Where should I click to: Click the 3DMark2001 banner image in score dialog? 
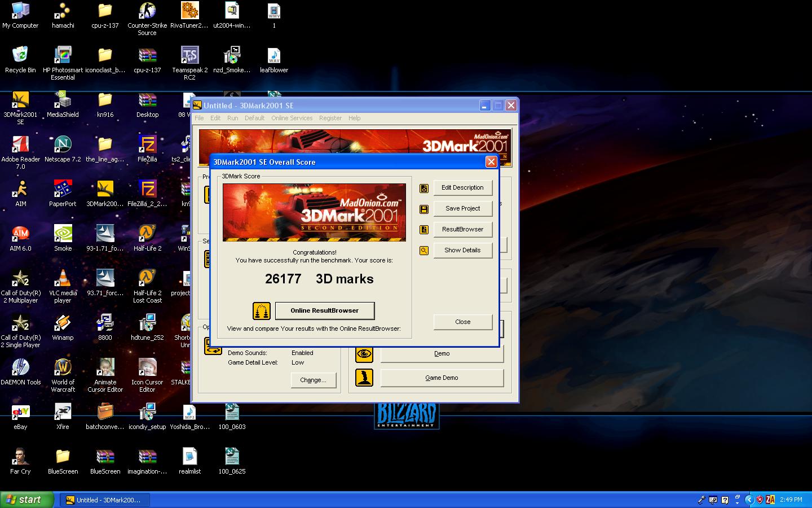[314, 212]
